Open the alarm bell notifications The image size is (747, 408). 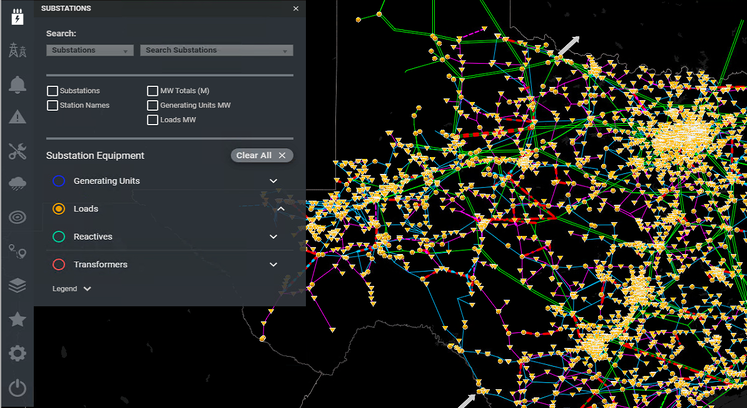click(x=17, y=84)
